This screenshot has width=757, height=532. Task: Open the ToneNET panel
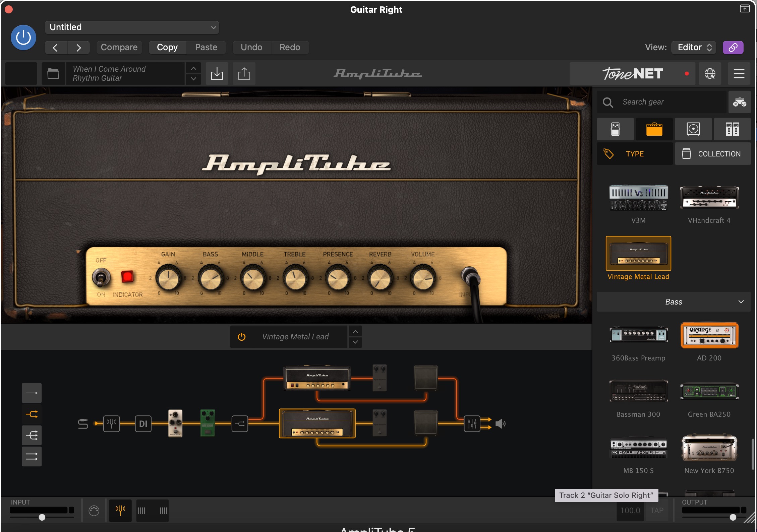coord(632,73)
